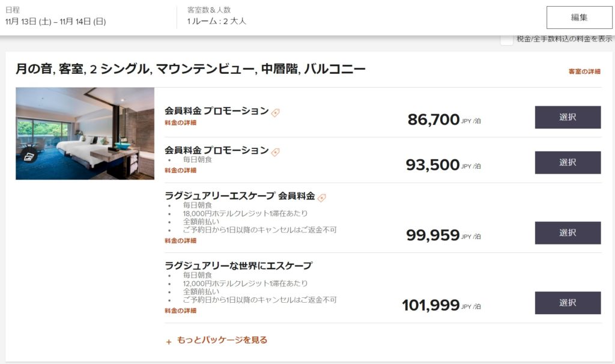
Task: Enable the 税金/全手数料込の料金を表示 checkbox
Action: (507, 40)
